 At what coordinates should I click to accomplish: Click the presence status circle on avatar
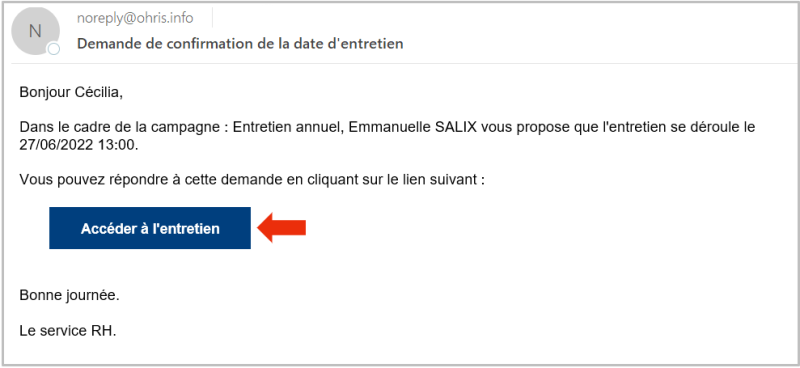point(54,49)
